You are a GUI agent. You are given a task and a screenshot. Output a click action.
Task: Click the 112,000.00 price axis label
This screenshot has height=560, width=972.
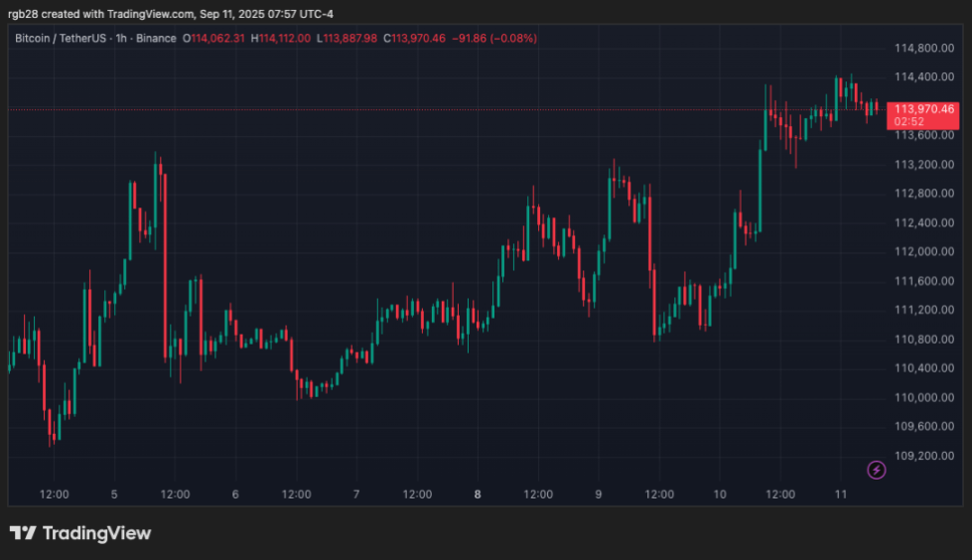[917, 252]
